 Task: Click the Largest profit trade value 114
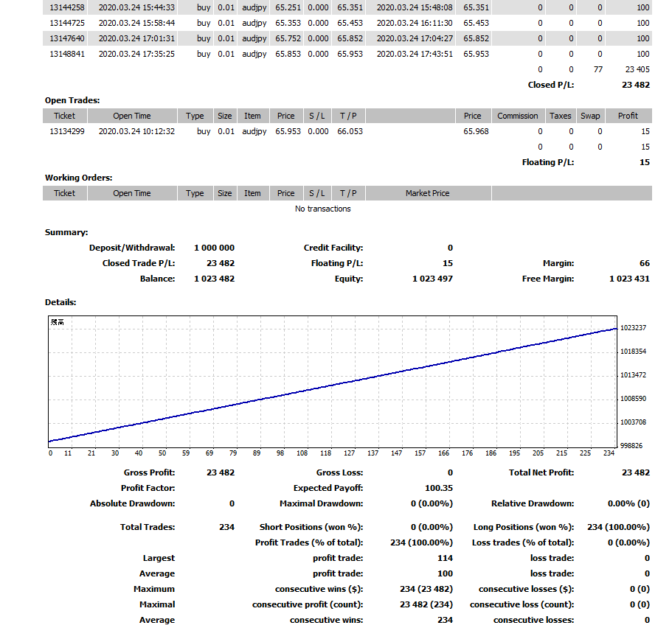tap(445, 558)
